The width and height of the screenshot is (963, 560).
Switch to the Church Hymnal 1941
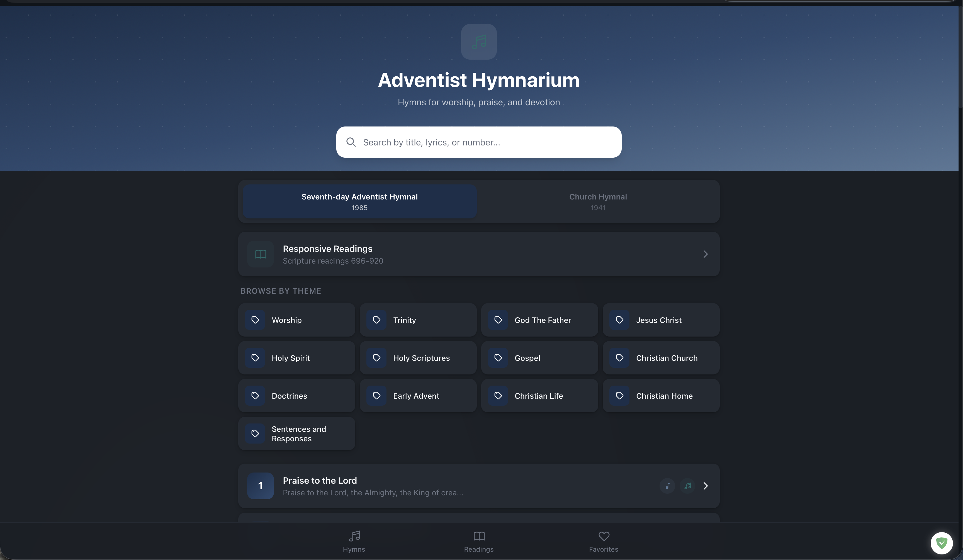(x=598, y=201)
